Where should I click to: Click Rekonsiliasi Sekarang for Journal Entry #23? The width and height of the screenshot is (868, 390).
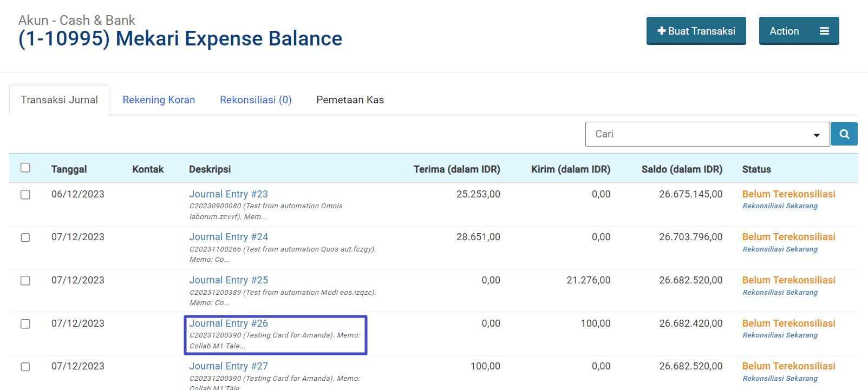point(780,206)
